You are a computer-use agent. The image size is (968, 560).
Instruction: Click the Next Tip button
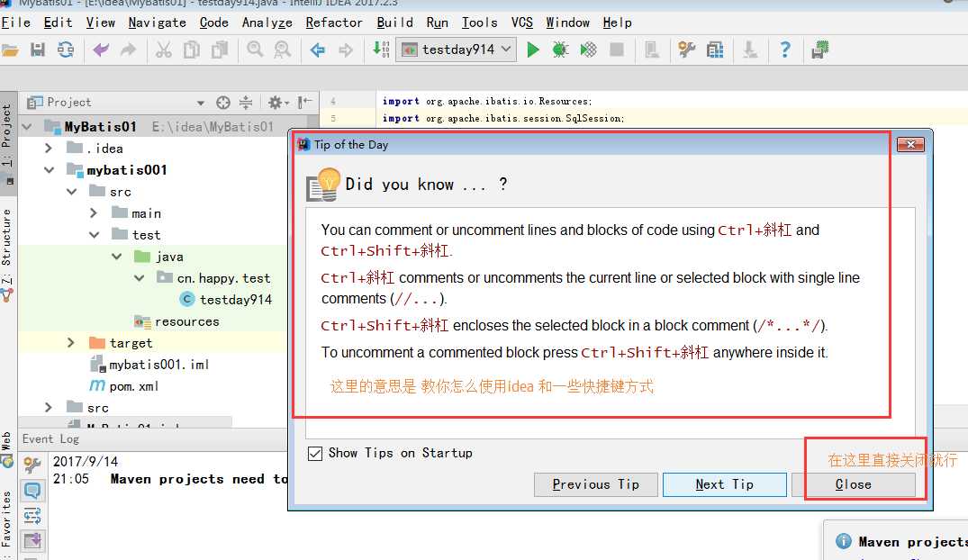pos(725,484)
